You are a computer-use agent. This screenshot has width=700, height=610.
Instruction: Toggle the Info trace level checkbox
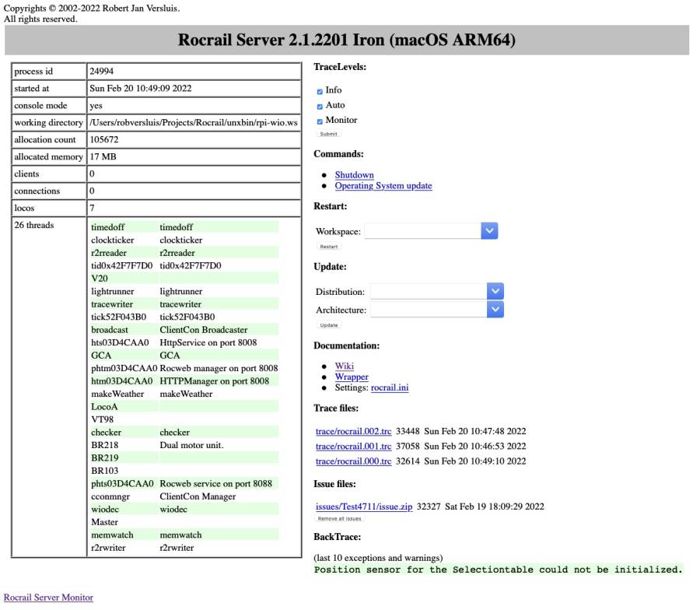click(x=320, y=91)
